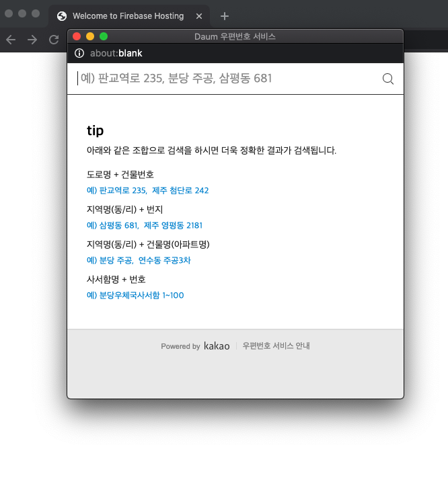This screenshot has height=488, width=448.
Task: Focus the address search input field
Action: [x=224, y=79]
